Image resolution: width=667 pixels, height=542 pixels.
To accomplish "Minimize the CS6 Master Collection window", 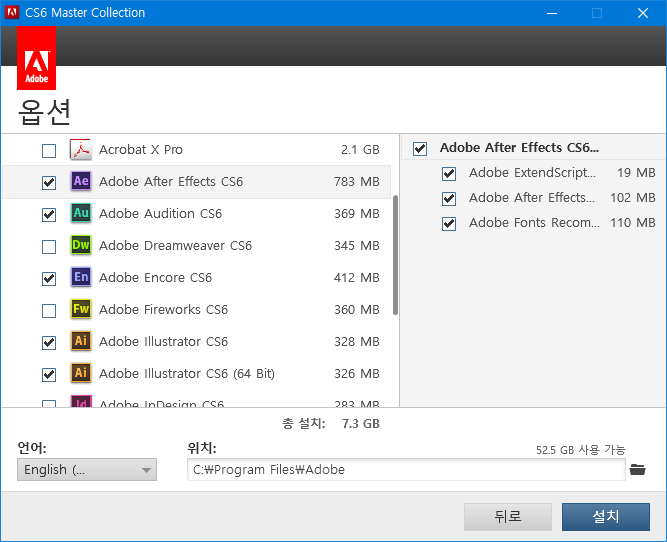I will coord(552,13).
